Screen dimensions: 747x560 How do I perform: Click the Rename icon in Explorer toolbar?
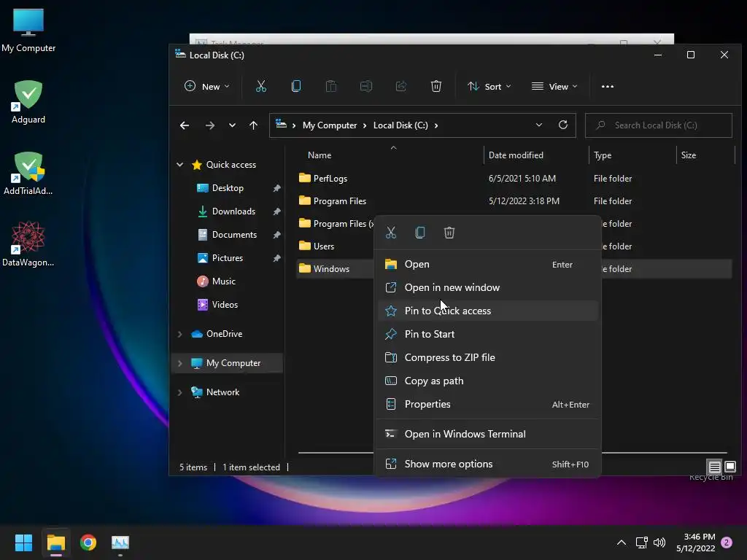[366, 86]
